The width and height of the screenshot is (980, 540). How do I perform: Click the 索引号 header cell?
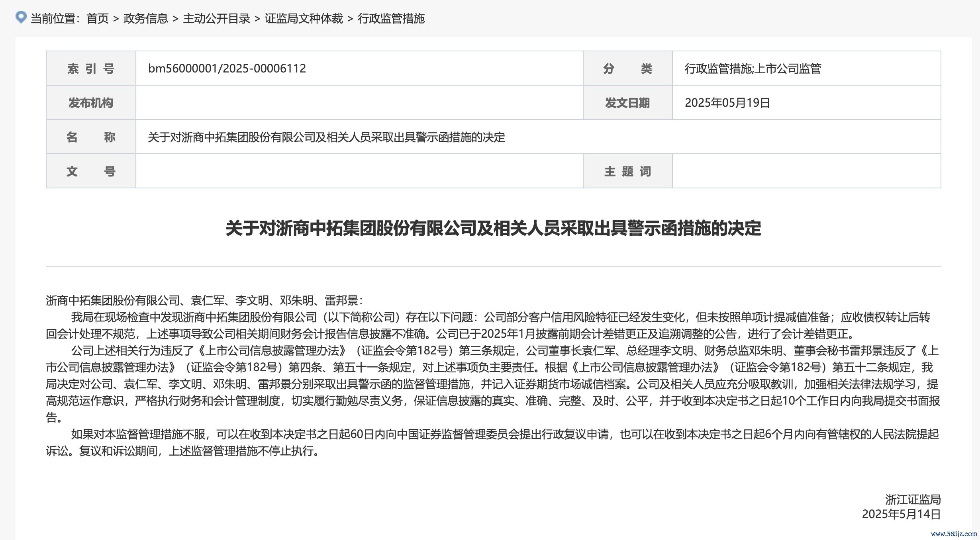point(91,68)
